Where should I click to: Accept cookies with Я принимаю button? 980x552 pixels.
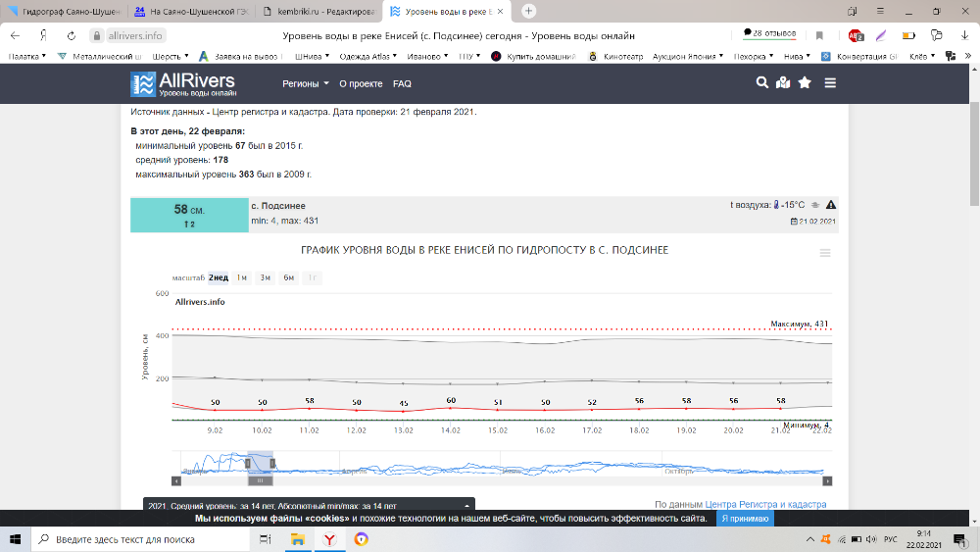(x=744, y=518)
